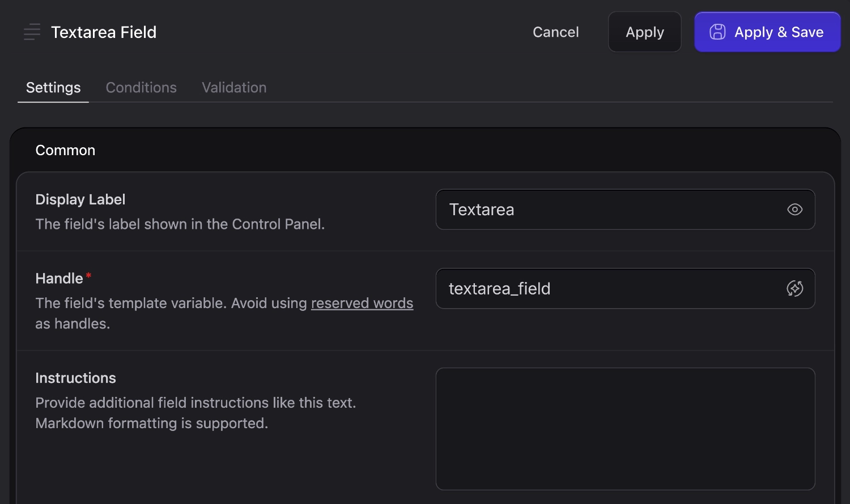The width and height of the screenshot is (850, 504).
Task: Open the reserved words link
Action: (x=362, y=303)
